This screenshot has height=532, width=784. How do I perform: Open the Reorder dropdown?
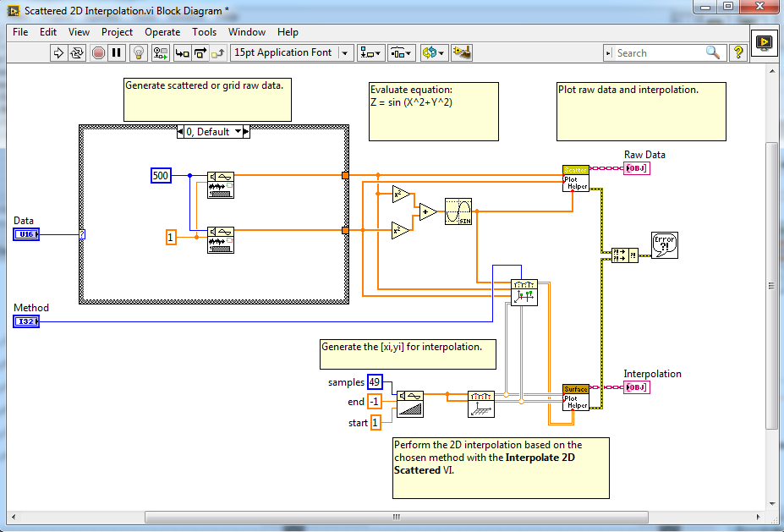[x=434, y=53]
